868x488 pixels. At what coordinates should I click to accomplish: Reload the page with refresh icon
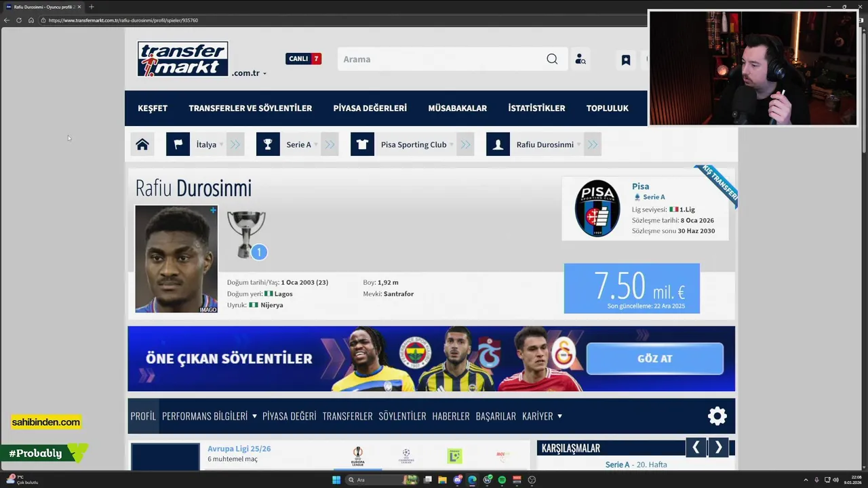pyautogui.click(x=18, y=20)
